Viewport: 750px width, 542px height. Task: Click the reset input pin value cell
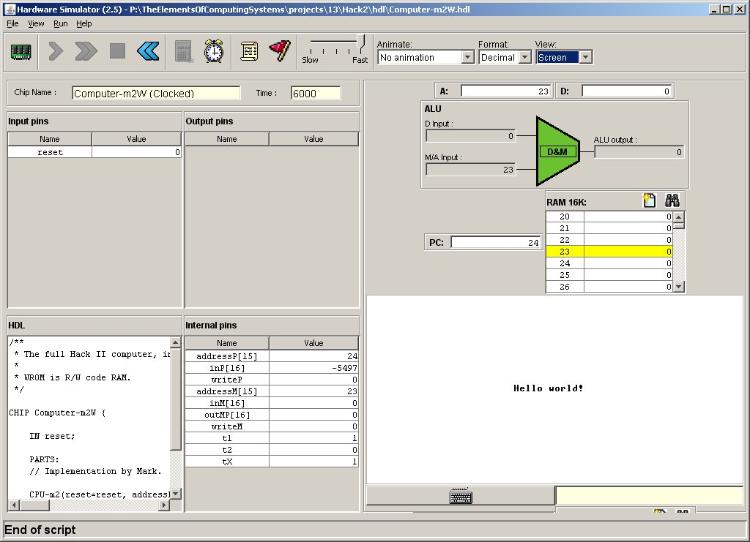point(136,152)
